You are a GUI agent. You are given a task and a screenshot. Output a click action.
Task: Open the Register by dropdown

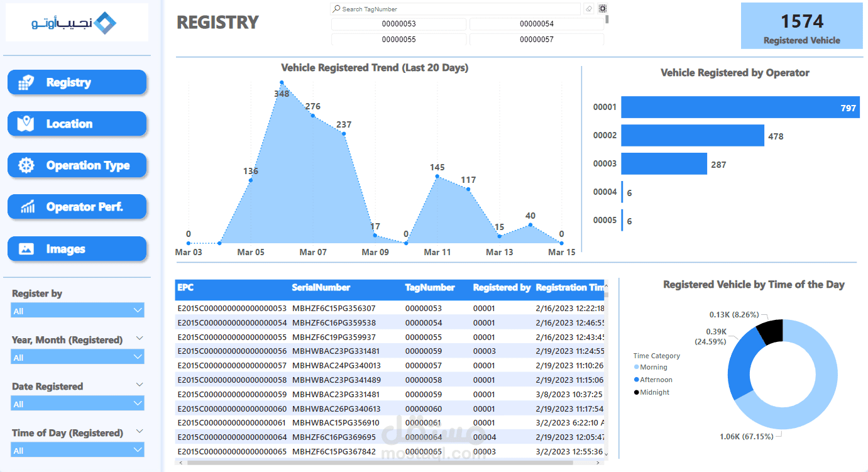tap(77, 310)
